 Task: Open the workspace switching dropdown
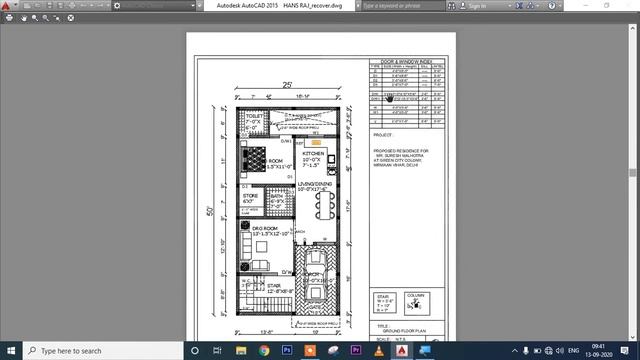(x=193, y=6)
